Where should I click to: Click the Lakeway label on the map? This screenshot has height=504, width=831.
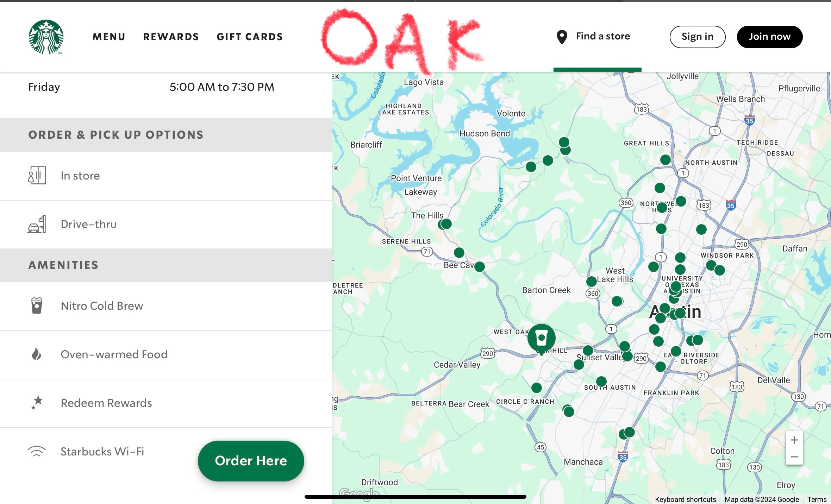point(420,192)
